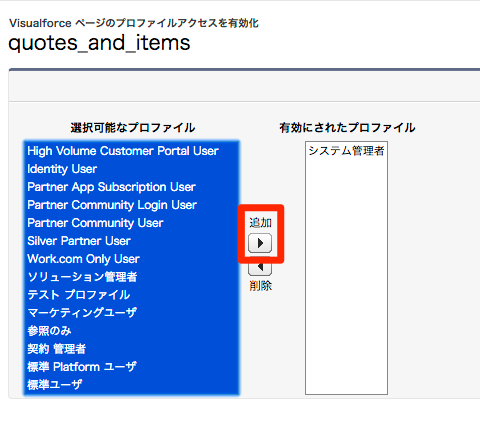Screen dimensions: 480x434
Task: Click the 追加 right-arrow button
Action: [260, 243]
